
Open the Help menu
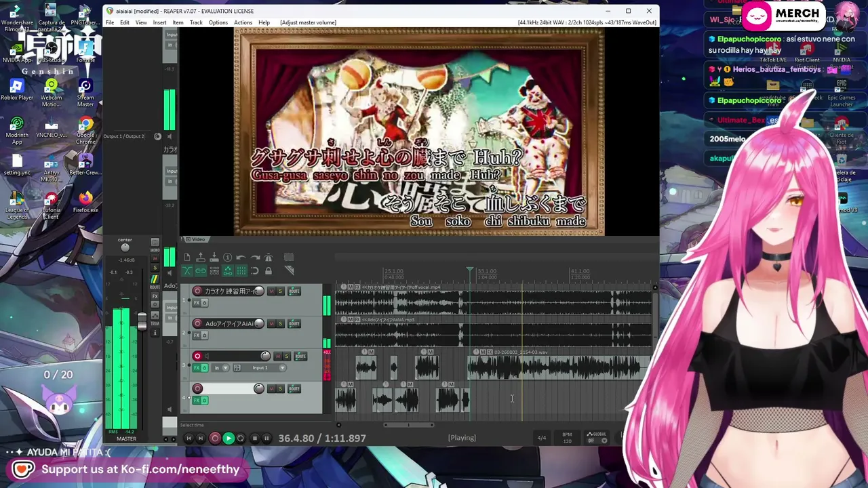pyautogui.click(x=264, y=22)
